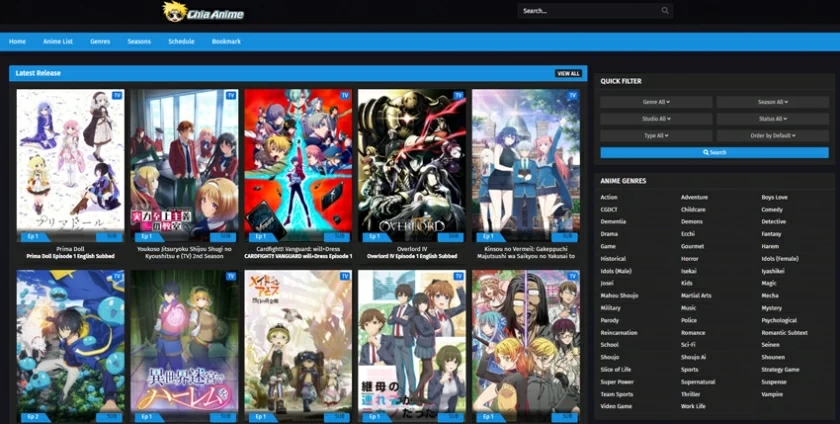The height and width of the screenshot is (424, 840).
Task: Open the Bookmark menu item
Action: click(x=226, y=41)
